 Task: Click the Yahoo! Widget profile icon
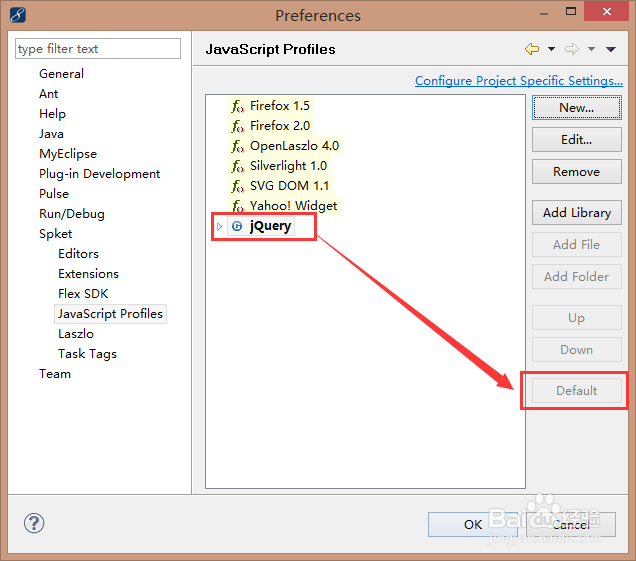click(x=238, y=206)
